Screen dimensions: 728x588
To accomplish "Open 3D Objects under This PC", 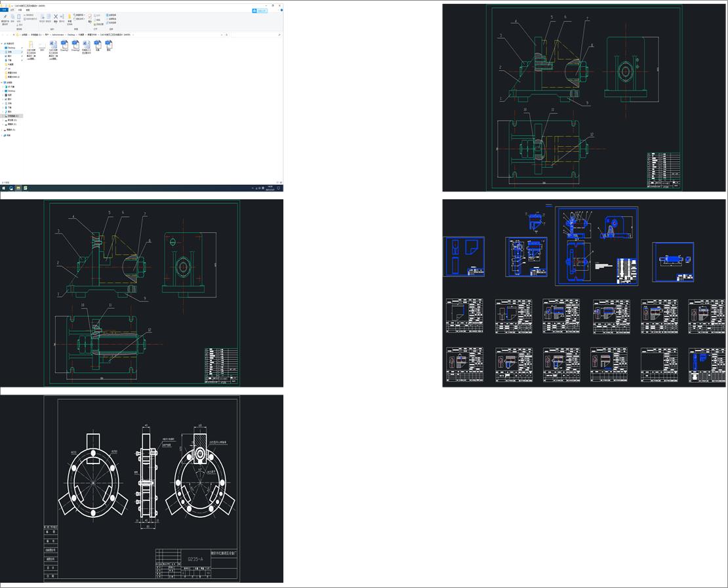I will pos(10,87).
